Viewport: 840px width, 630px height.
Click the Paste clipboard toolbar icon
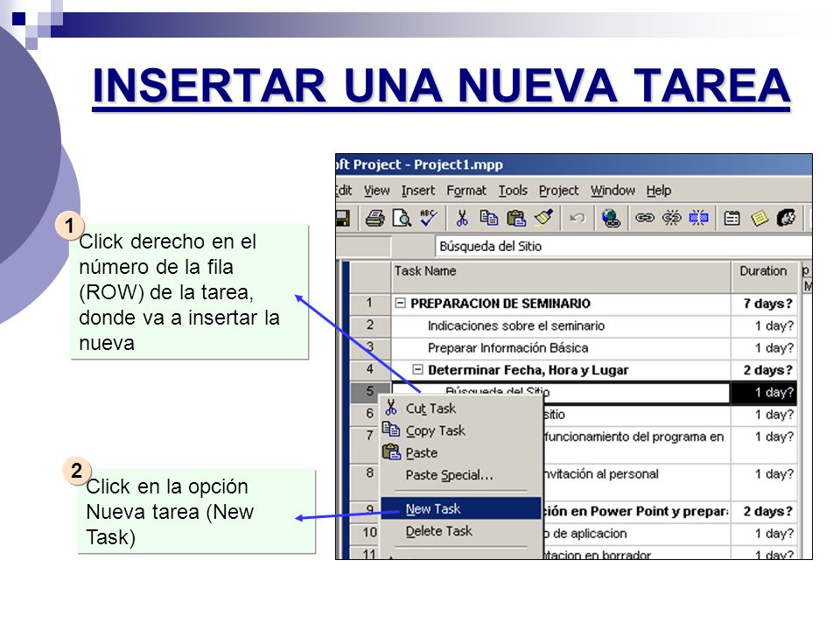[516, 218]
